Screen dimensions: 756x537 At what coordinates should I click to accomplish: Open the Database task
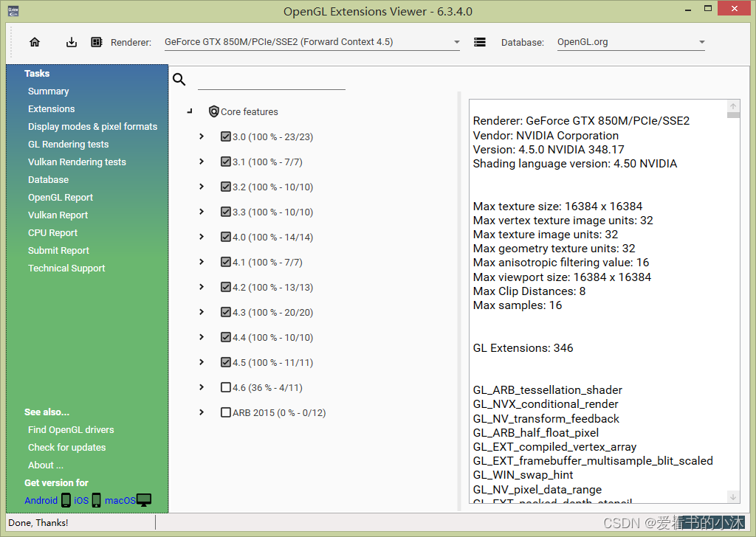(x=48, y=180)
